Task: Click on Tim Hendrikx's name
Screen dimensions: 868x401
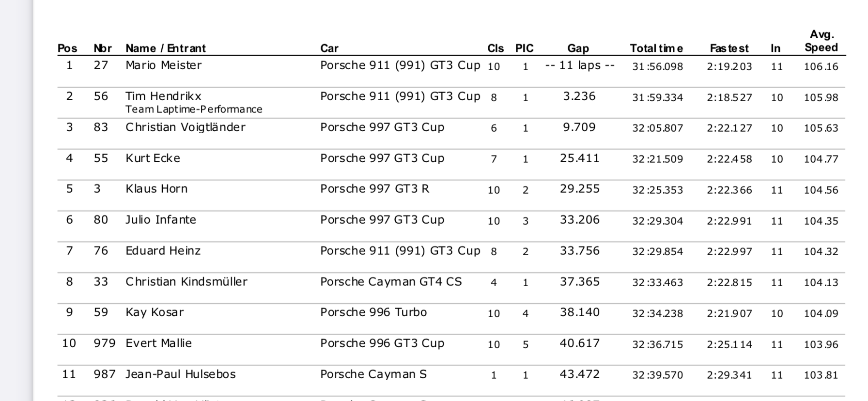Action: click(x=163, y=96)
